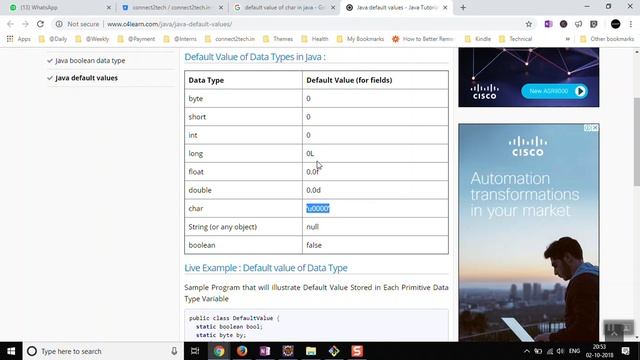Show hidden system tray icons
The image size is (640, 360).
coord(527,351)
